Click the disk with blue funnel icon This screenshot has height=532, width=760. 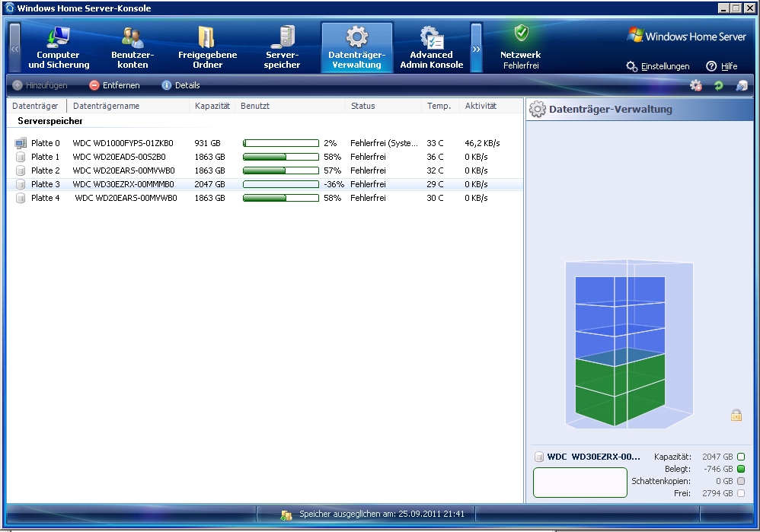pos(742,86)
